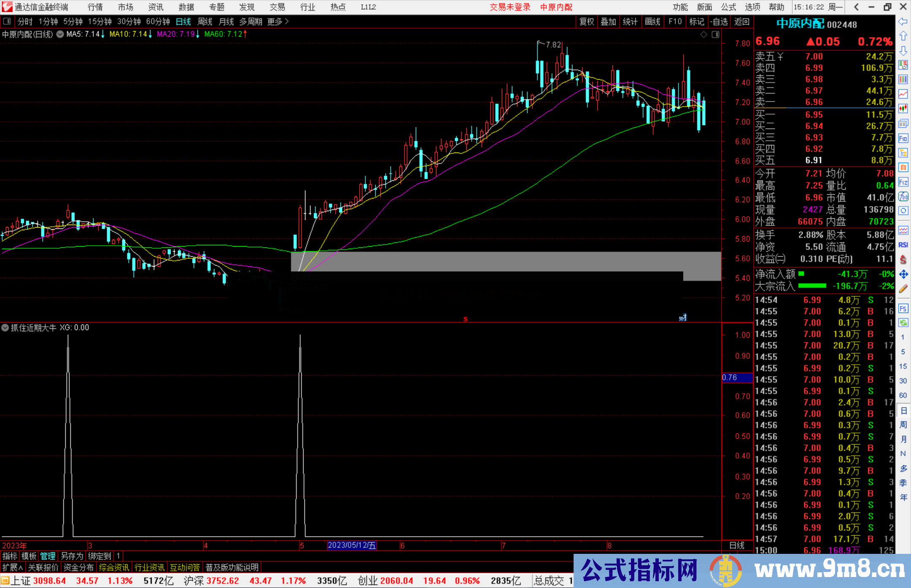Toggle the MA indicator circle next to 中原内配(日线)

click(x=60, y=34)
